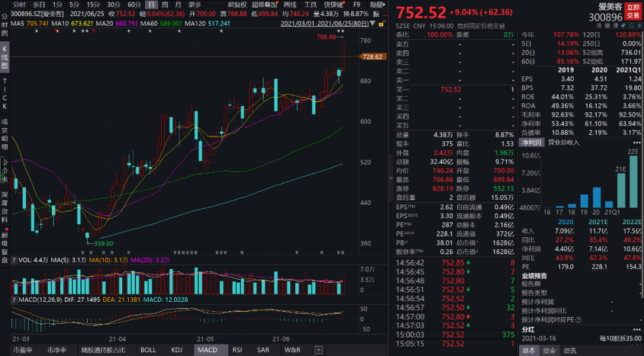The width and height of the screenshot is (644, 356).
Task: Select the 5分 five-minute period
Action: tap(75, 5)
